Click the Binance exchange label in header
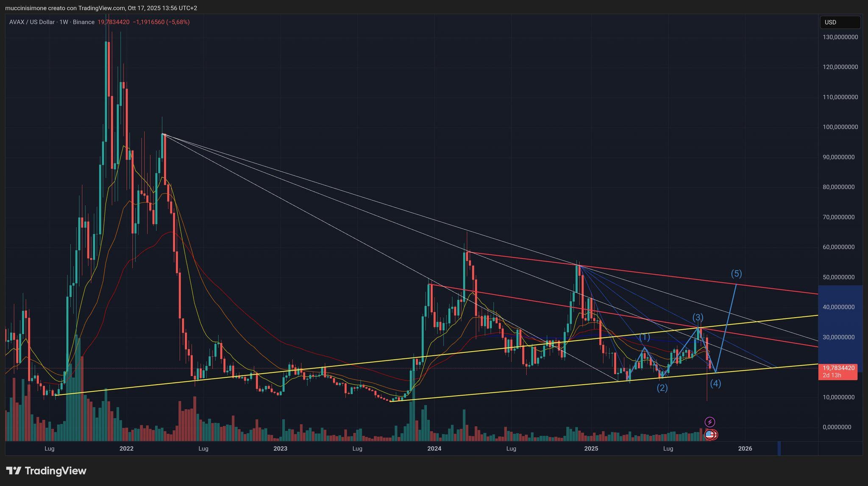This screenshot has width=868, height=486. tap(83, 22)
